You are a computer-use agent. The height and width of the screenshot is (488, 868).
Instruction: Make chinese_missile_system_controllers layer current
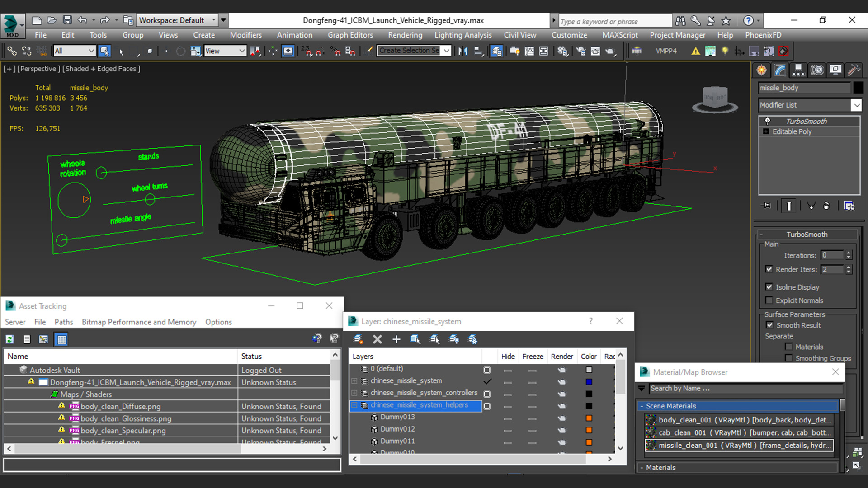point(487,394)
